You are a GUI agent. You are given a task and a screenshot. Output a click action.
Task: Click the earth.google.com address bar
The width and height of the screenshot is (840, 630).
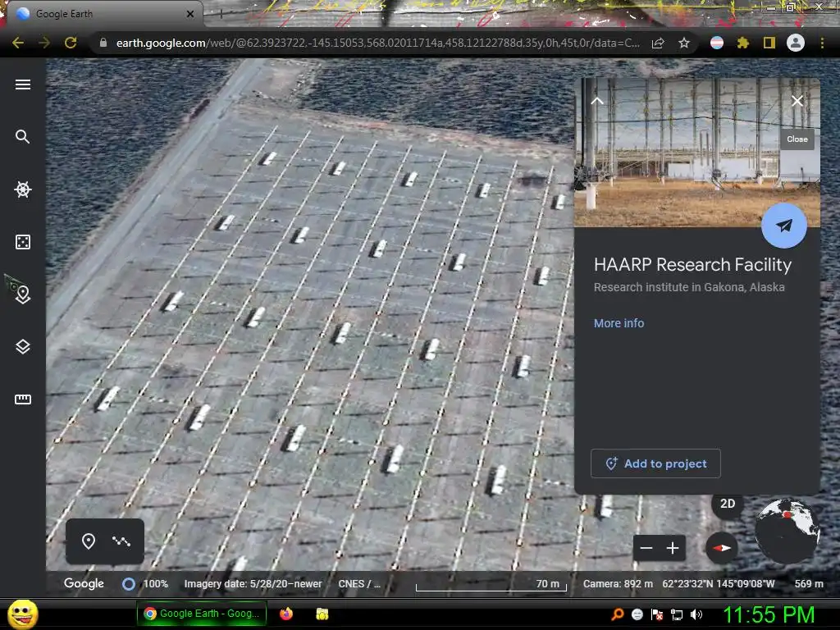tap(377, 43)
